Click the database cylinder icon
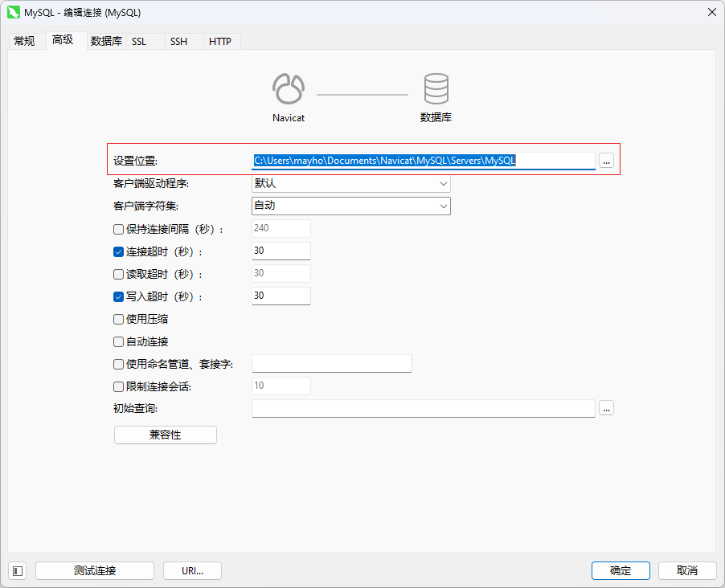 coord(436,88)
